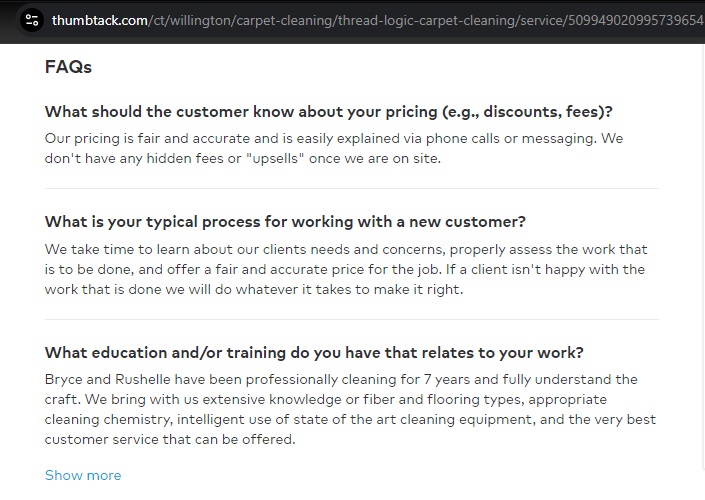Click the site information icon in address bar
The height and width of the screenshot is (500, 705).
(x=32, y=20)
